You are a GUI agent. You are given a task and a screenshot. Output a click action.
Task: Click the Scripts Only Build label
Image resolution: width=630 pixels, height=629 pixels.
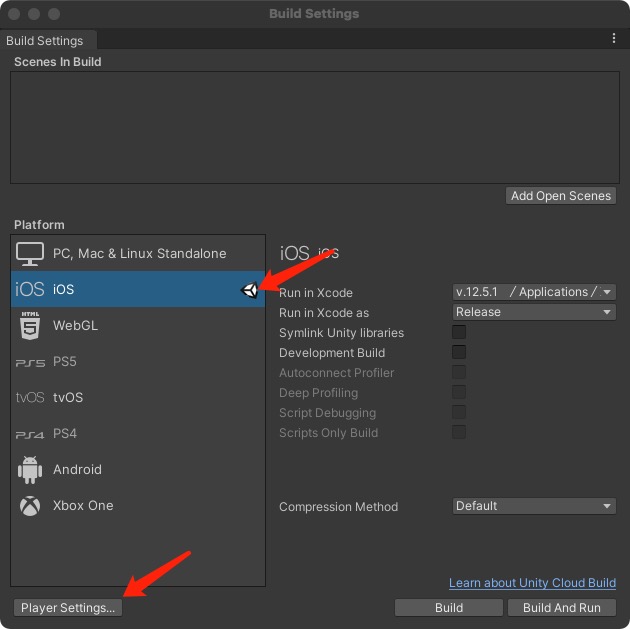(328, 433)
